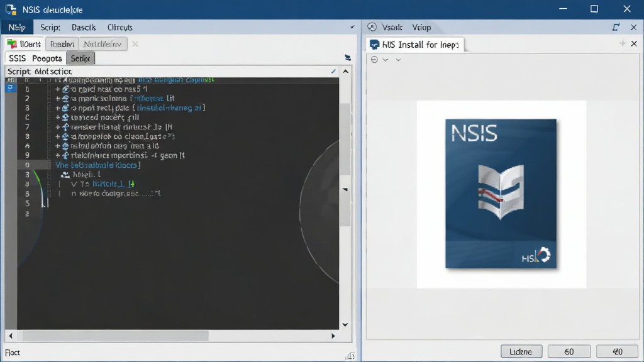This screenshot has height=362, width=644.
Task: Open the Clireuts menu
Action: (120, 28)
